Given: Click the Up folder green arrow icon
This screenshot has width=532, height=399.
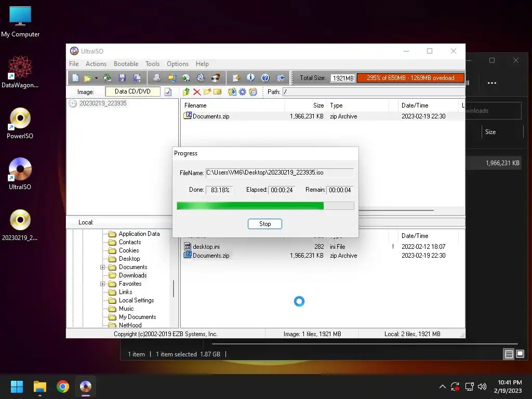Looking at the screenshot, I should click(x=187, y=92).
